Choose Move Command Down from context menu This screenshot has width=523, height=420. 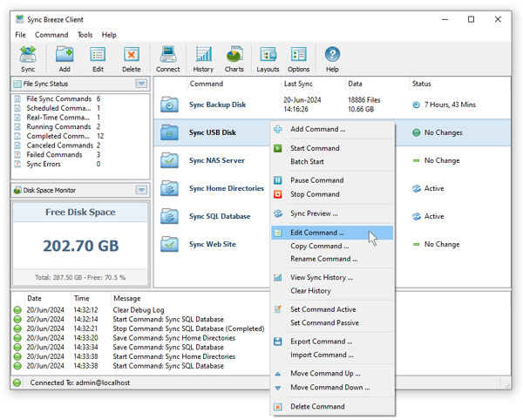pos(332,388)
